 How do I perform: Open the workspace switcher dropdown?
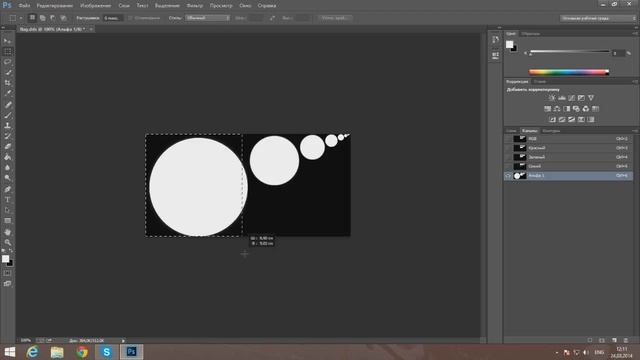[598, 18]
